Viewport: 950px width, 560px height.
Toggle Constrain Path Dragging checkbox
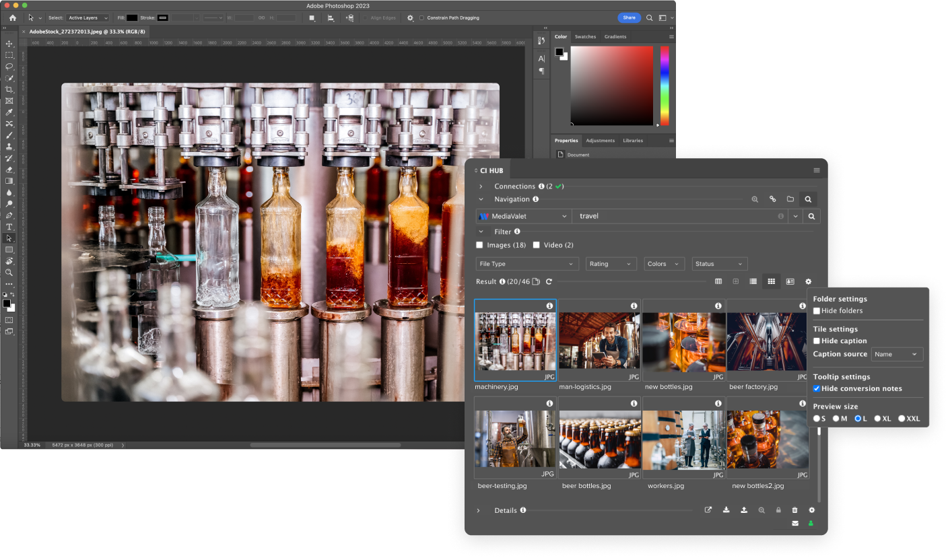pos(421,17)
